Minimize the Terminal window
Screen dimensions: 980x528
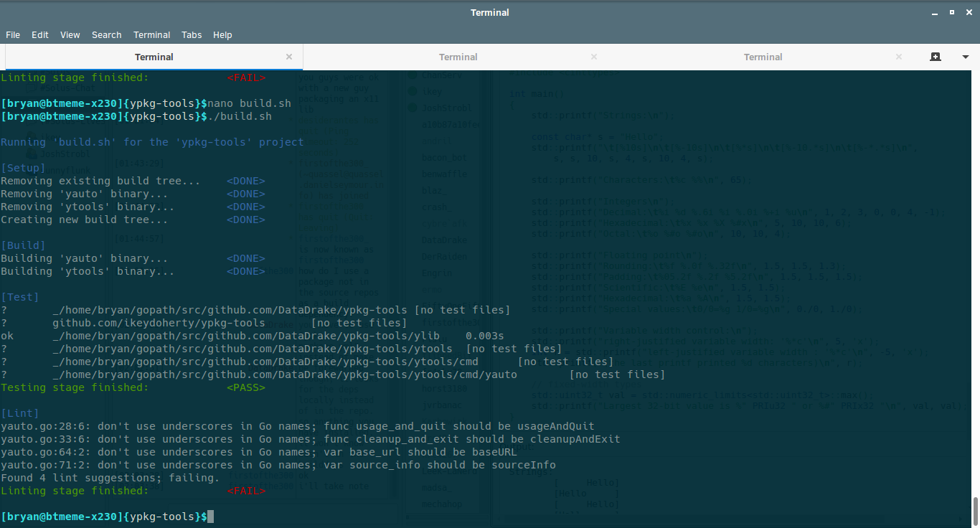[936, 12]
